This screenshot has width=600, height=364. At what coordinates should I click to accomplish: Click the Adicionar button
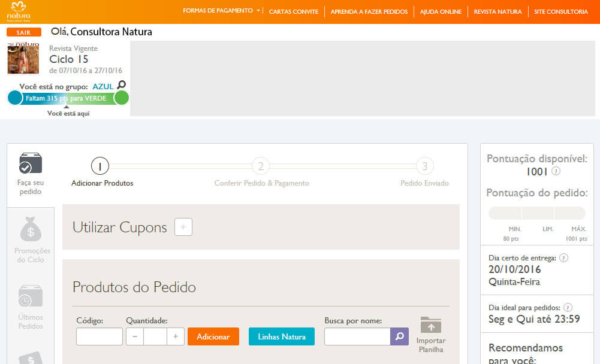click(x=213, y=336)
